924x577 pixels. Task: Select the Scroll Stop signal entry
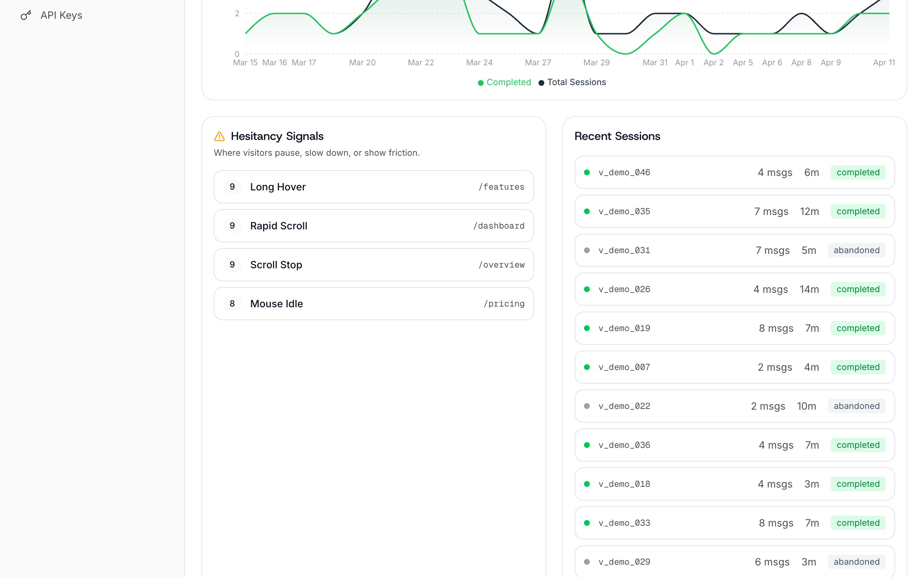click(x=374, y=265)
